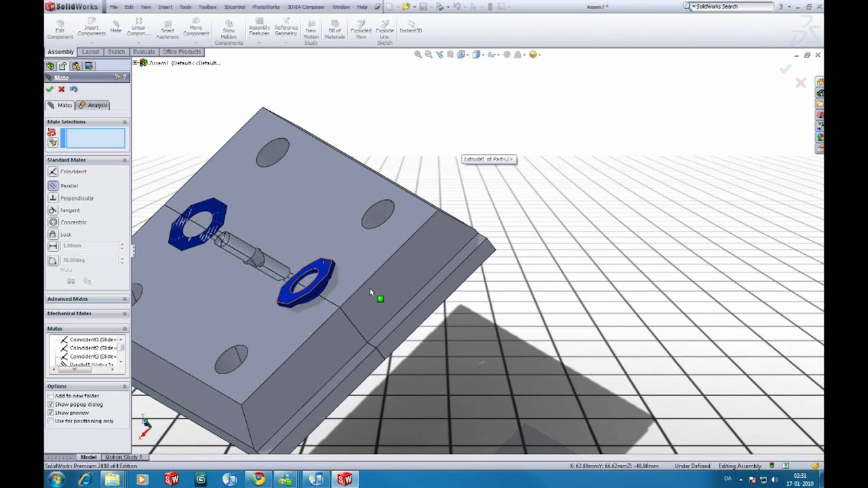Start a New Motion Study
This screenshot has height=488, width=868.
[311, 32]
